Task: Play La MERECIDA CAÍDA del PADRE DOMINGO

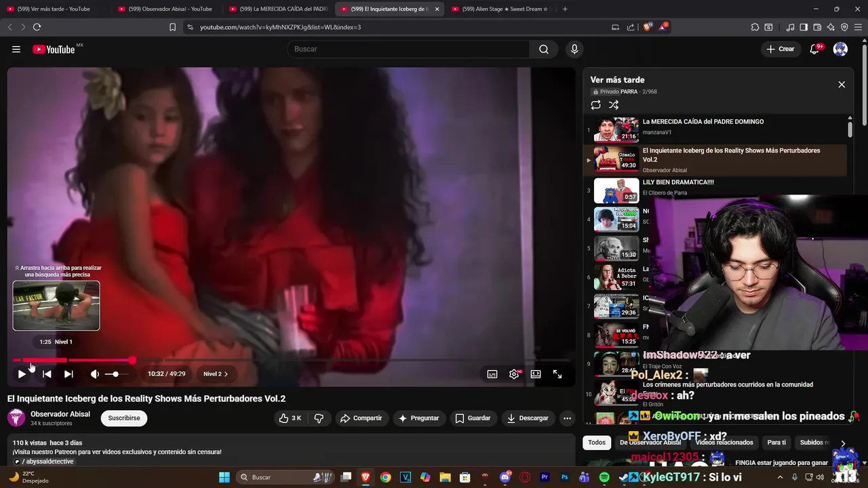Action: [703, 122]
